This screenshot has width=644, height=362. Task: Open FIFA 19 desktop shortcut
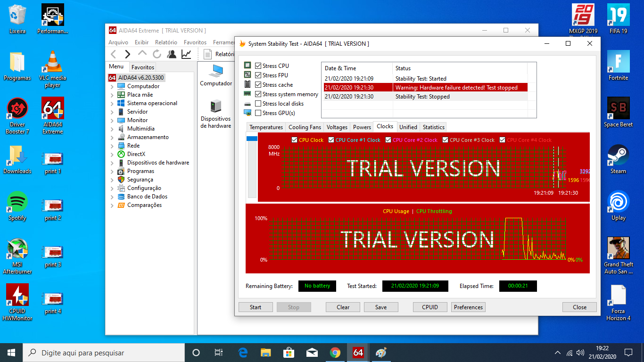tap(618, 19)
